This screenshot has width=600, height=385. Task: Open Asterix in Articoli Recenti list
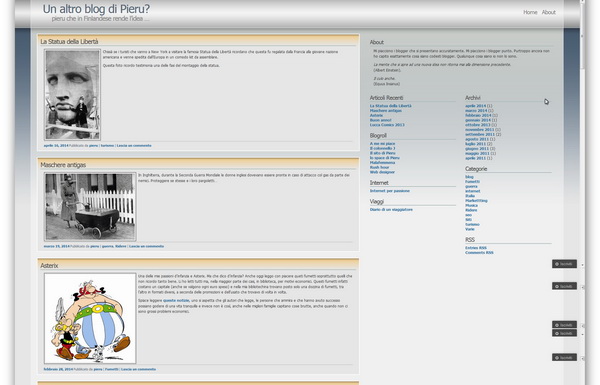click(x=376, y=116)
